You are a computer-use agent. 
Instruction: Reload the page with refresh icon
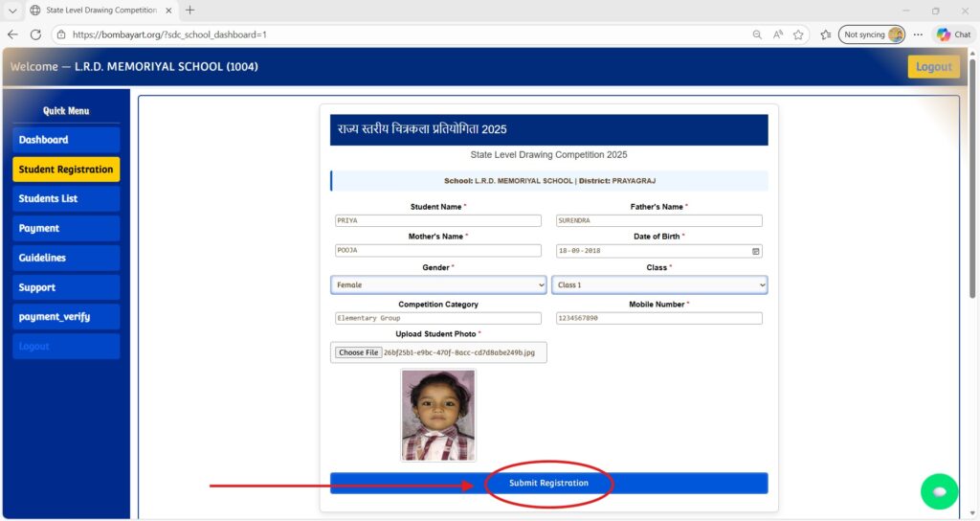(36, 34)
